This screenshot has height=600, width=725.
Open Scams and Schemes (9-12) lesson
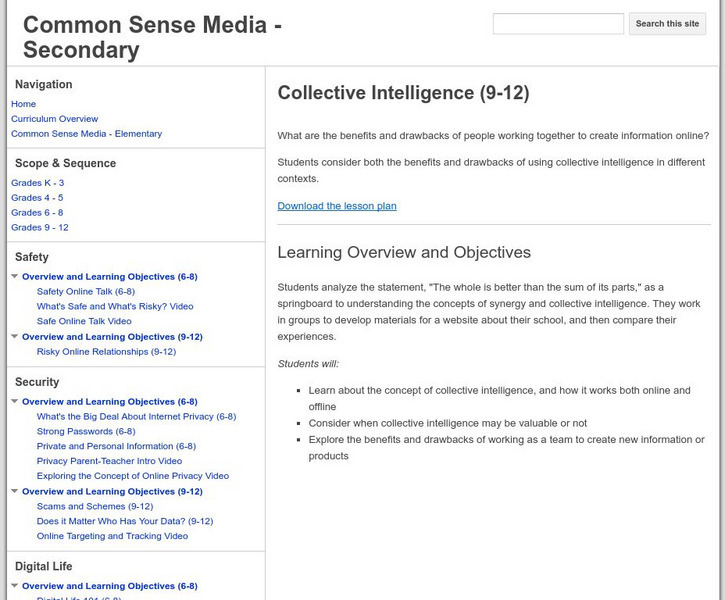(95, 507)
